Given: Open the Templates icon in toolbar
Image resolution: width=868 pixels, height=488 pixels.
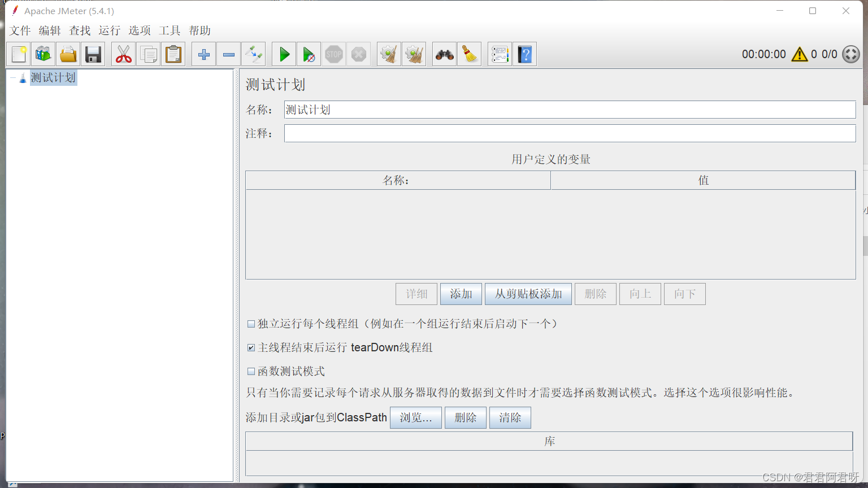Looking at the screenshot, I should pos(43,54).
